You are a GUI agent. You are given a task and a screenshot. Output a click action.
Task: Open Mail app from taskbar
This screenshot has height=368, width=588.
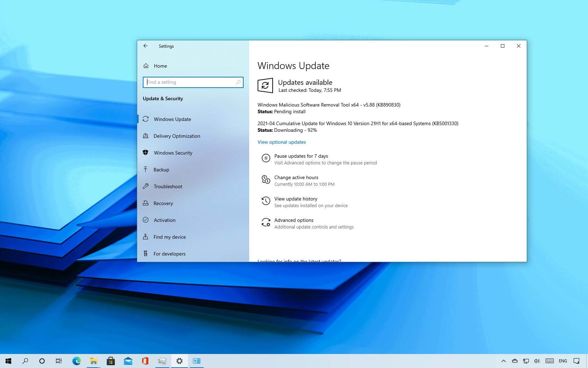(128, 361)
